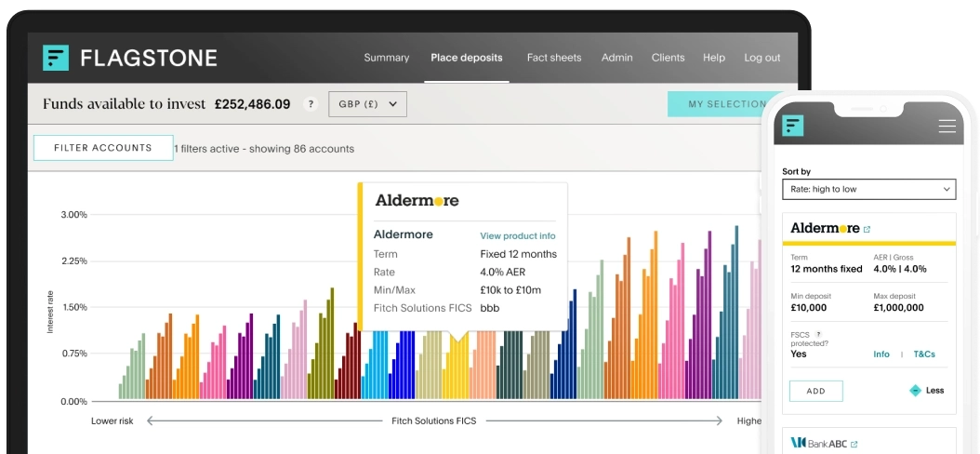980x454 pixels.
Task: Click the MY SELECTION button
Action: coord(719,104)
